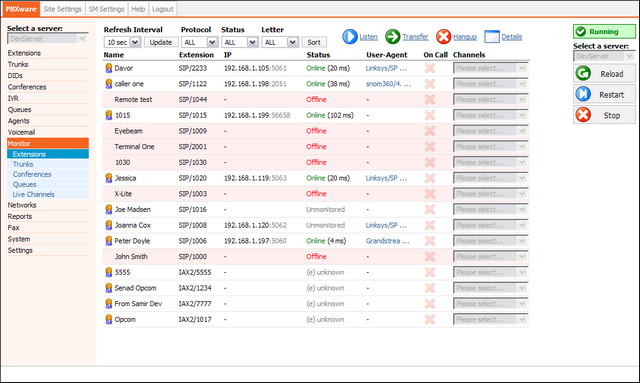The width and height of the screenshot is (640, 383).
Task: Click user icon next to Senad Opcom
Action: (109, 288)
